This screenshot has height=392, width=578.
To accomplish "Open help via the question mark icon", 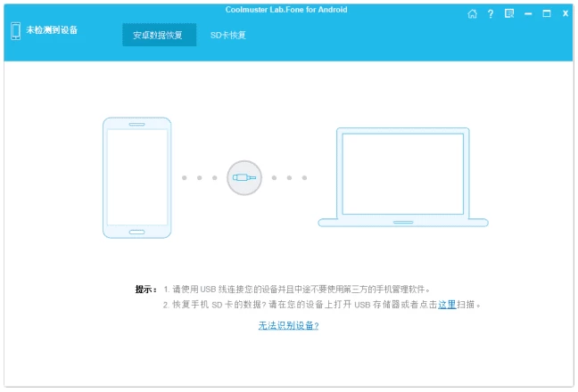I will coord(491,14).
